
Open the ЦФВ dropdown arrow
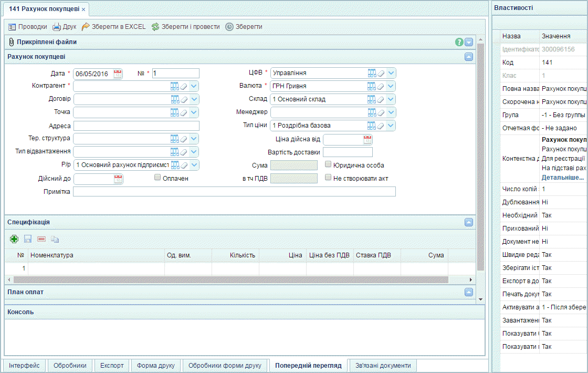tap(391, 73)
